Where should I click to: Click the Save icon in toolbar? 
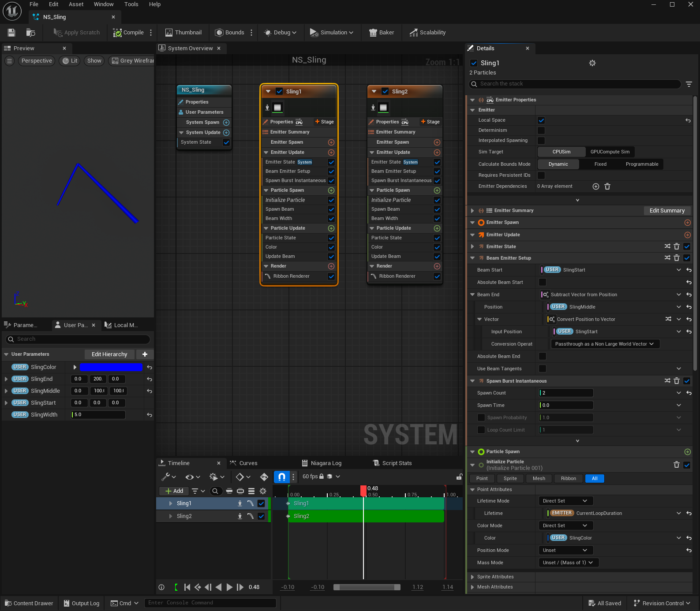tap(11, 33)
